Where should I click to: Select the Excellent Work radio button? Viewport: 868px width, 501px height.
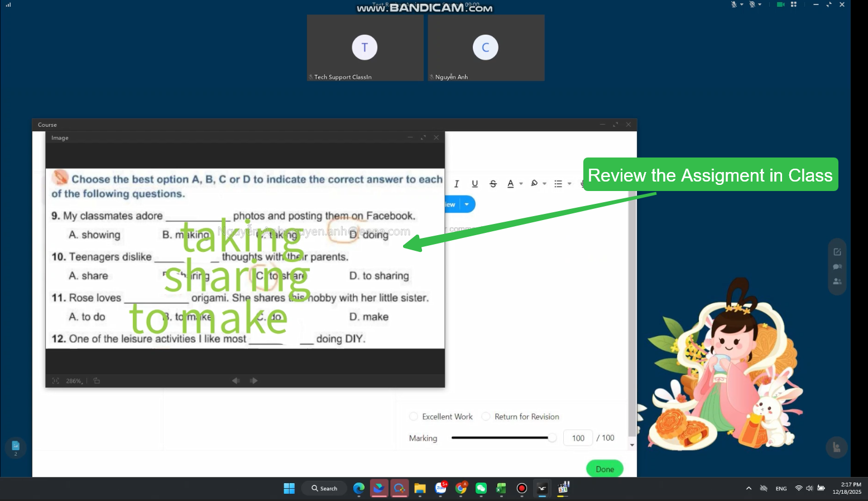[414, 417]
